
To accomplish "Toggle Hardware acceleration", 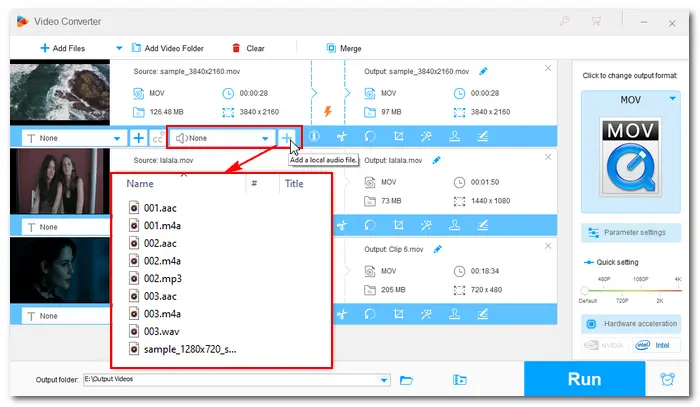I will (631, 324).
